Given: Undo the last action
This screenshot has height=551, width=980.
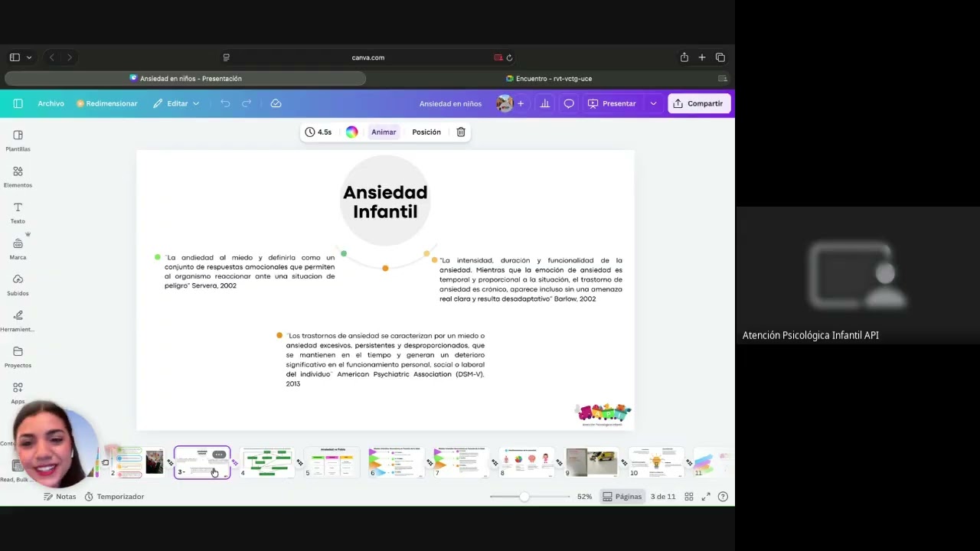Looking at the screenshot, I should click(x=225, y=103).
